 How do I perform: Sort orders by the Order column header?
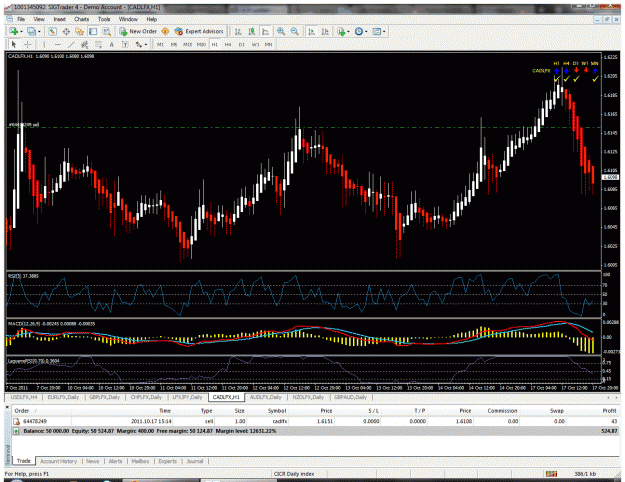tap(41, 411)
